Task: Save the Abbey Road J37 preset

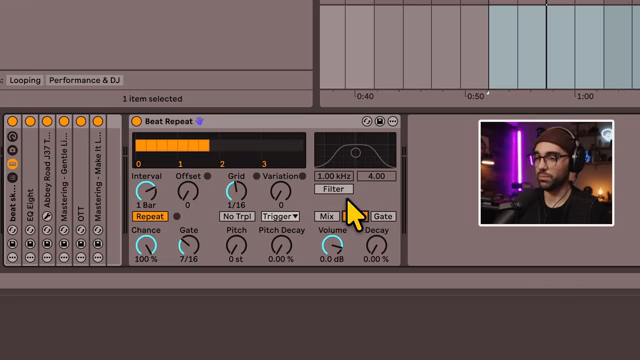Action: (x=47, y=244)
